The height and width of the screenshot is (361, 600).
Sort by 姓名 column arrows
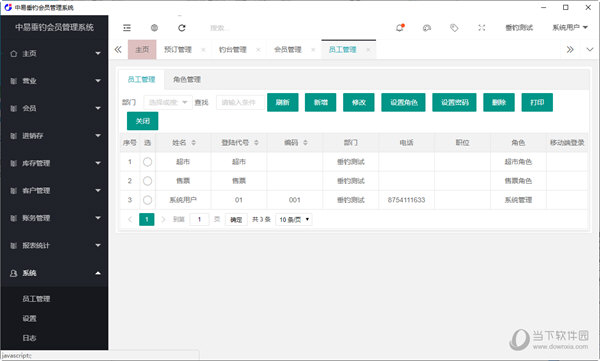click(194, 143)
